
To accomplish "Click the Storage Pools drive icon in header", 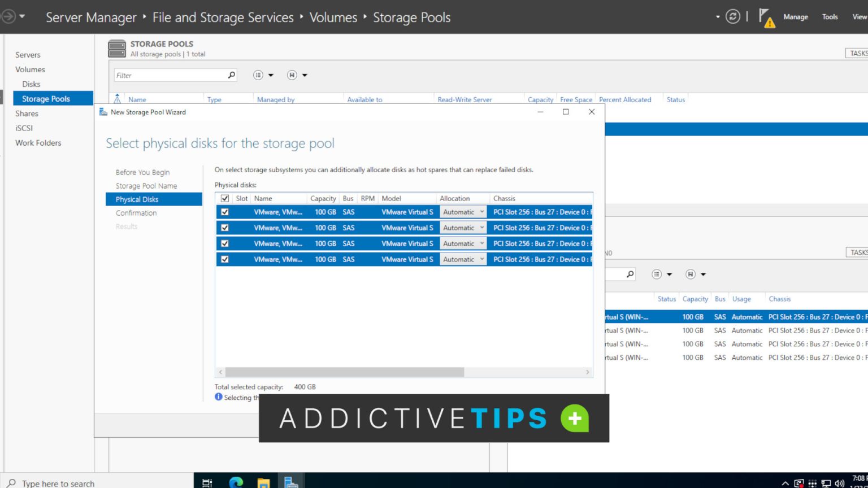I will tap(116, 48).
